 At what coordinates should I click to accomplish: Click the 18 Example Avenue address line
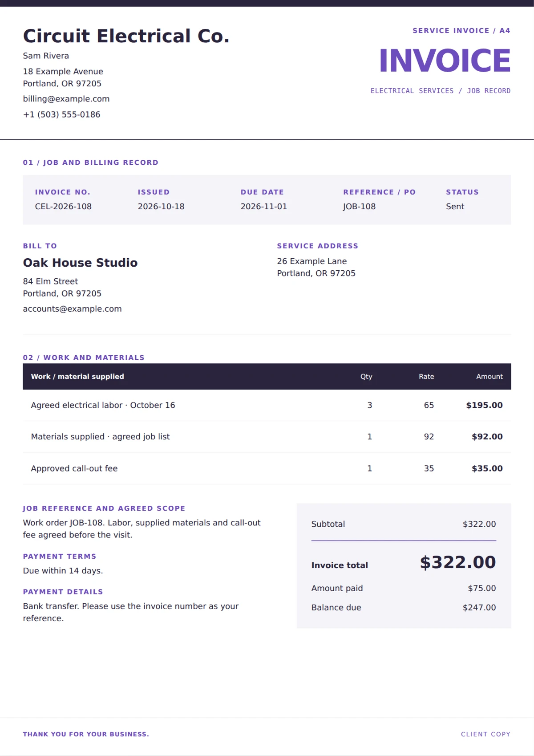pyautogui.click(x=63, y=71)
